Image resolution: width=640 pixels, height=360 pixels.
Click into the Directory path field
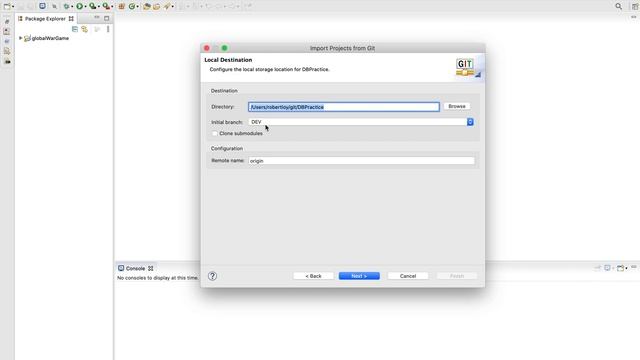point(344,107)
